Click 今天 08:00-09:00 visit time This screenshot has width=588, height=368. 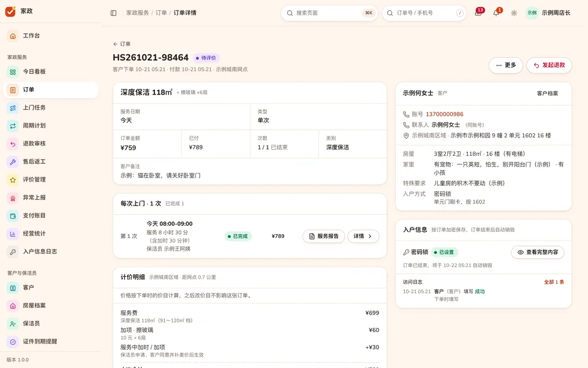[x=170, y=224]
